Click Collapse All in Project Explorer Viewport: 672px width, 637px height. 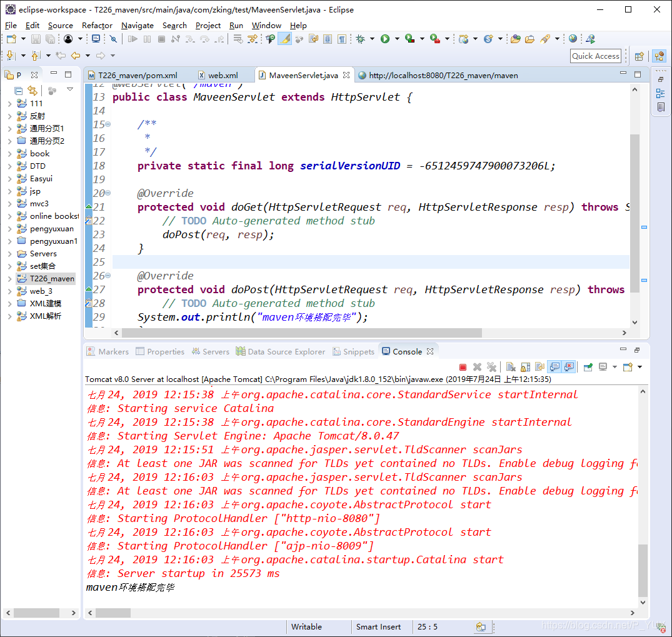pyautogui.click(x=18, y=91)
